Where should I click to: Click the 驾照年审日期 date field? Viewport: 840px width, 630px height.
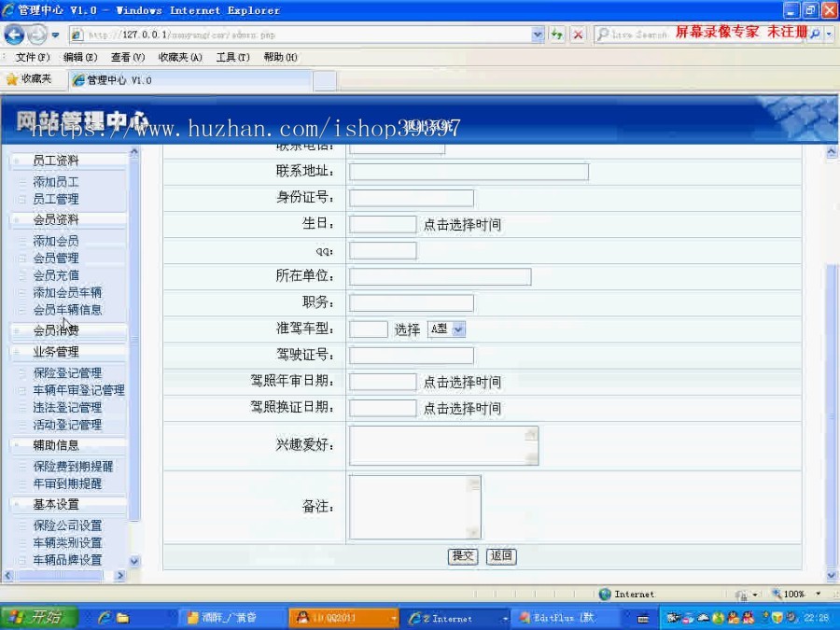[383, 382]
